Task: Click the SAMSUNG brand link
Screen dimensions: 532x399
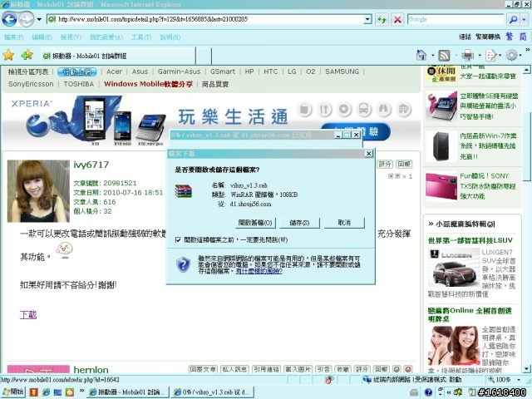Action: tap(342, 71)
